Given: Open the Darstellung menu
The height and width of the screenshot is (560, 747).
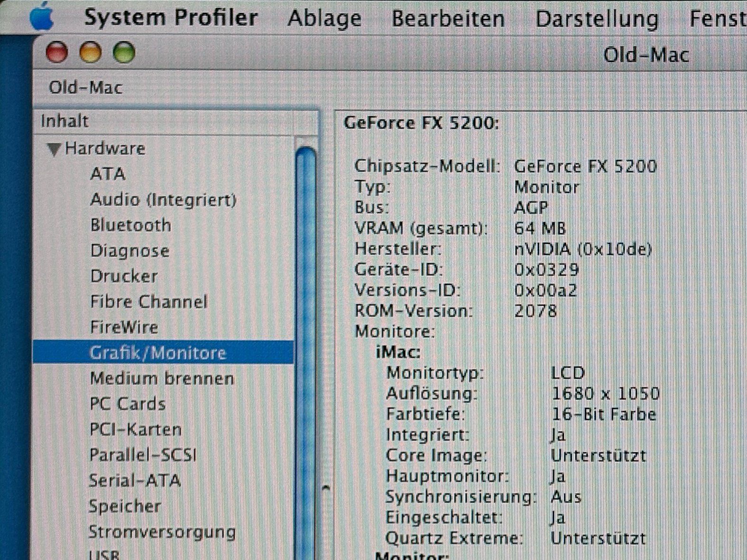Looking at the screenshot, I should pyautogui.click(x=597, y=19).
